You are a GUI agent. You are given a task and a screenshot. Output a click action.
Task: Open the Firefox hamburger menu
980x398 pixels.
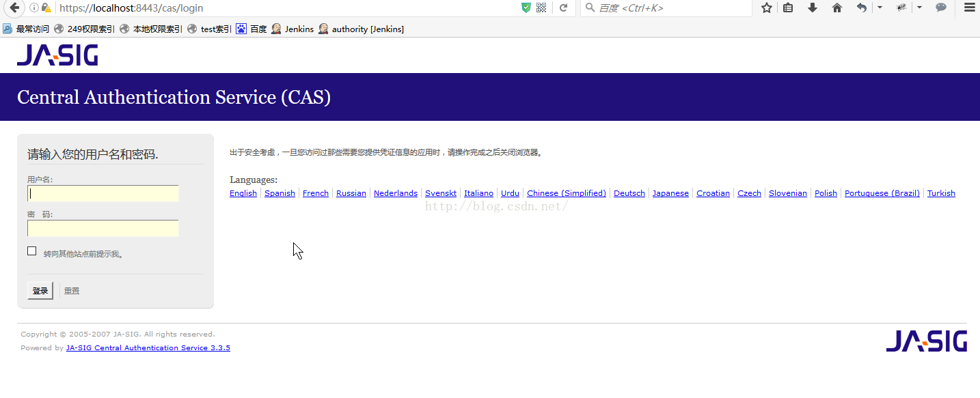point(969,8)
